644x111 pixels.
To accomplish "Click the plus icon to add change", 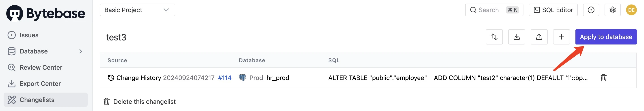I will [562, 37].
